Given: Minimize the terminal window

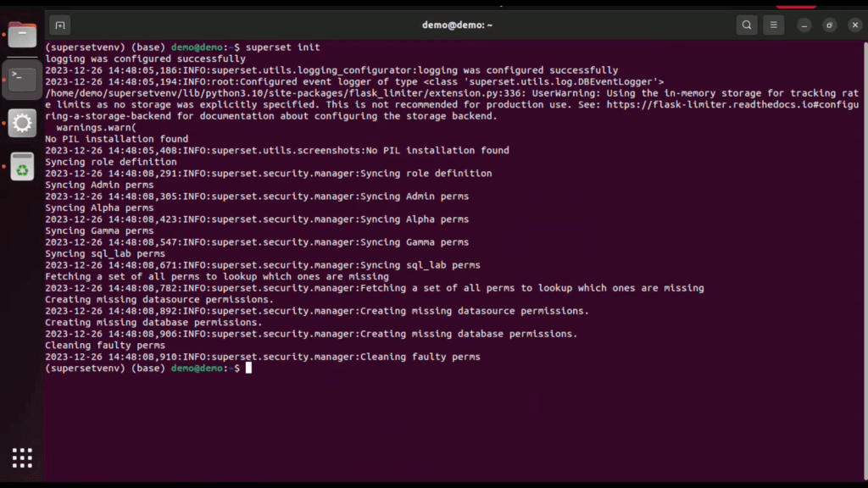Looking at the screenshot, I should point(805,25).
